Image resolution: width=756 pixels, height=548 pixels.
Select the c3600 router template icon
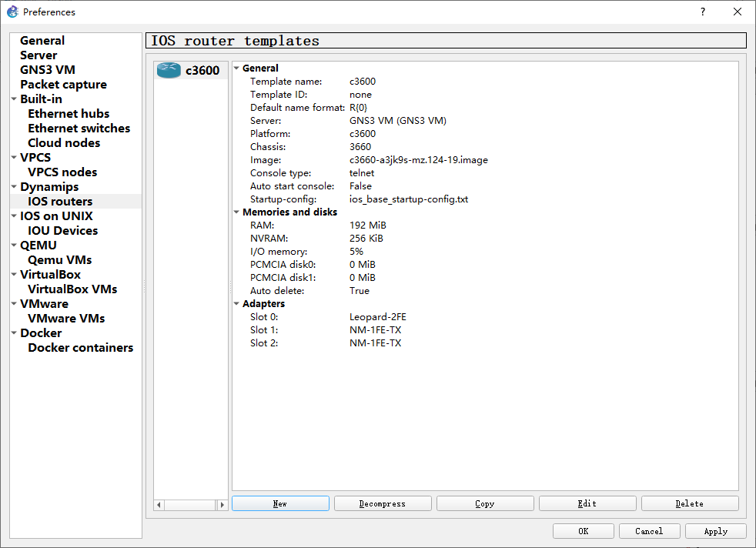[169, 70]
